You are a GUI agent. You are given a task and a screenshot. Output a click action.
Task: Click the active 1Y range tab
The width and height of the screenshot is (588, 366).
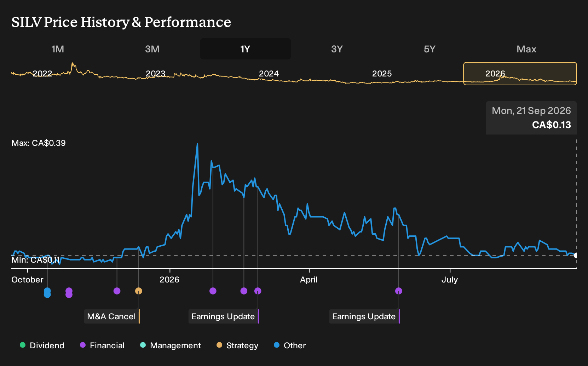click(x=246, y=49)
